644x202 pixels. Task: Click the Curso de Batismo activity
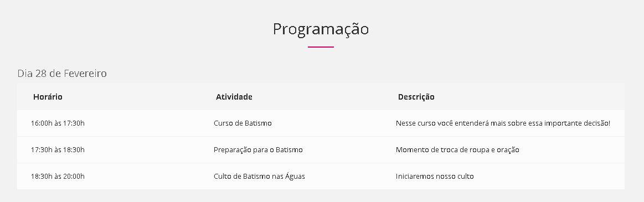point(243,123)
